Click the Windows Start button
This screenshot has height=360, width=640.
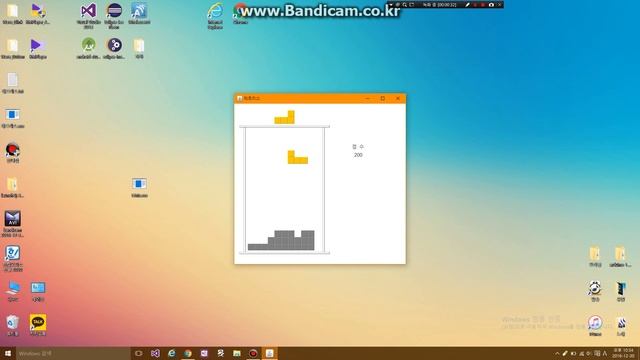[7, 353]
